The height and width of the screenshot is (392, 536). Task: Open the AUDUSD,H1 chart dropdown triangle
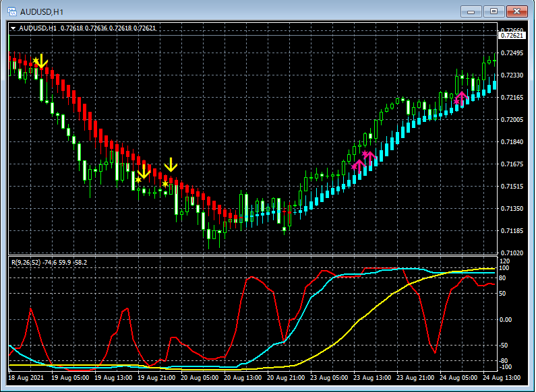[x=13, y=28]
